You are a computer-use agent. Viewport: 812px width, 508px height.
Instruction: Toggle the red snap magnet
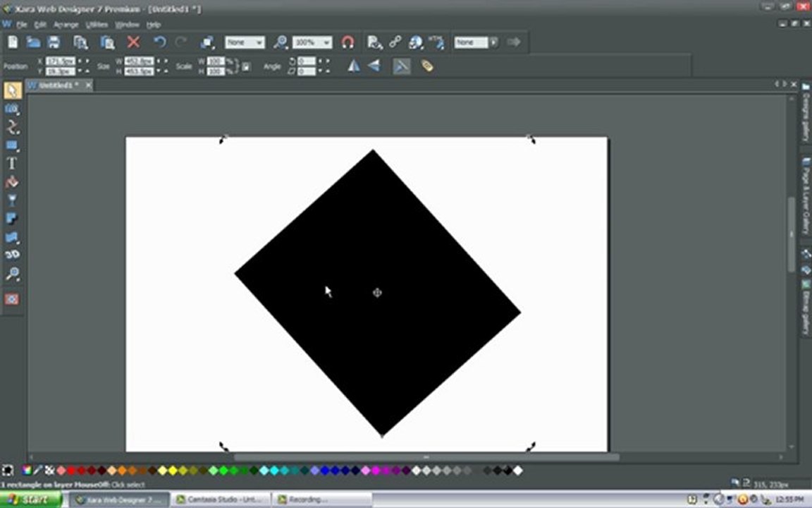348,42
